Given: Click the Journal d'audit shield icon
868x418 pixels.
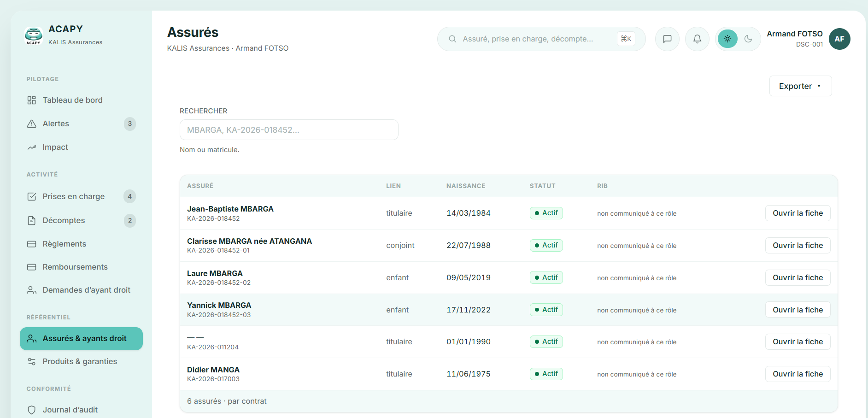Looking at the screenshot, I should 31,410.
